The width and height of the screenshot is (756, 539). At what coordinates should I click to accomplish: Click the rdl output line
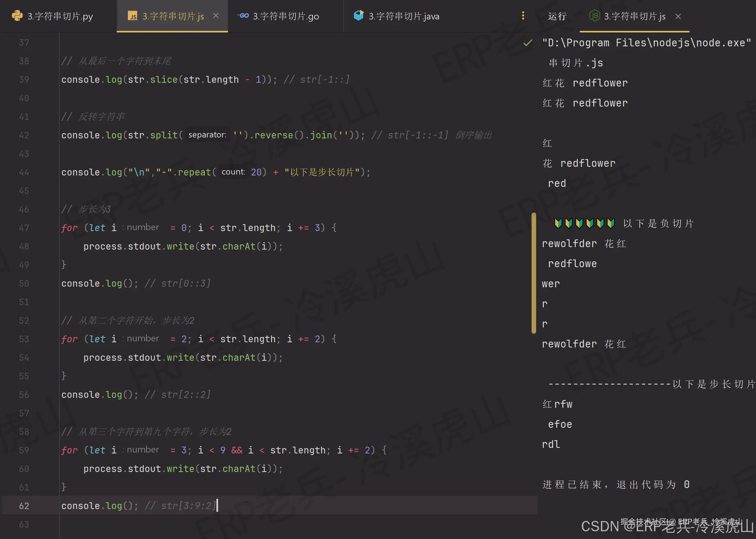(551, 444)
